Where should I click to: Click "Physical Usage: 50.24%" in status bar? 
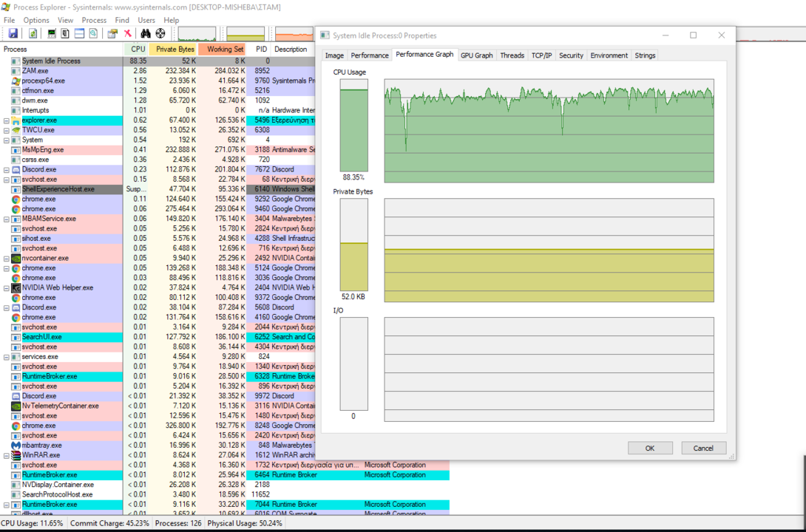tap(244, 523)
